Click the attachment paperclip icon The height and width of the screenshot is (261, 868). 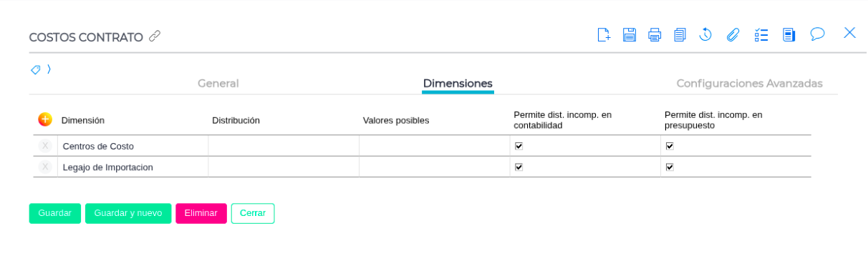pos(733,34)
